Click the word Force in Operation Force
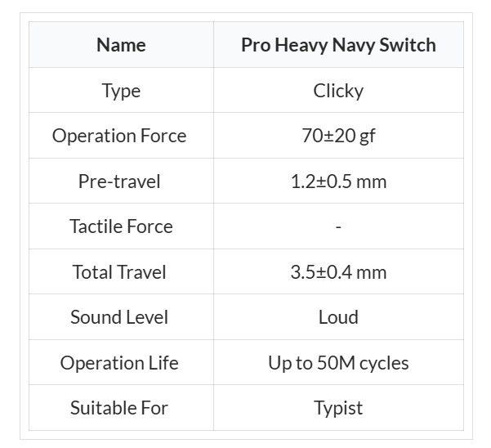 tap(163, 136)
